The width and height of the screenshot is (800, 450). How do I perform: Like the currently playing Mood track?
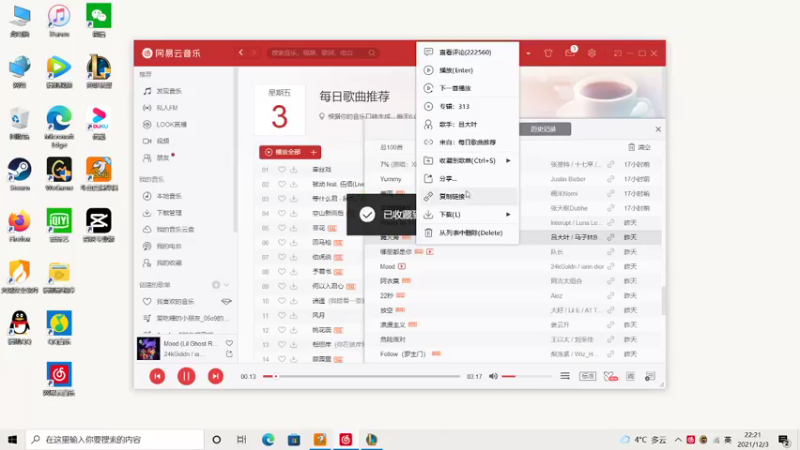230,343
